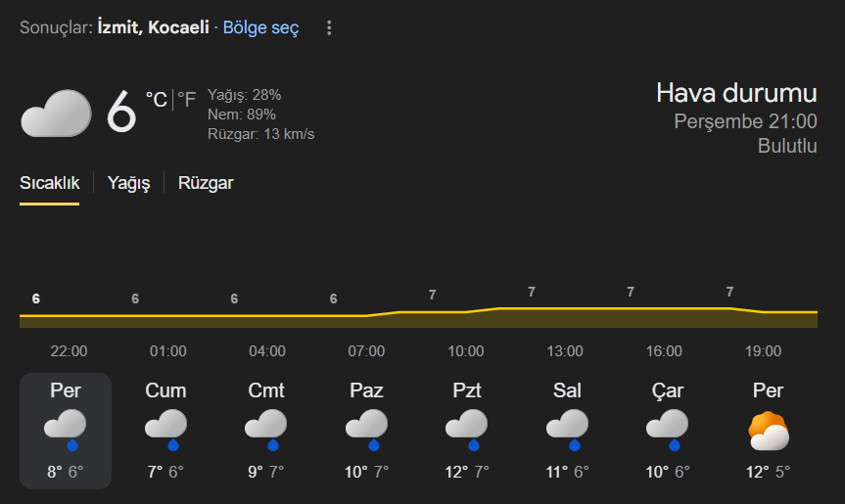This screenshot has height=504, width=845.
Task: Select the °C temperature unit
Action: 156,99
